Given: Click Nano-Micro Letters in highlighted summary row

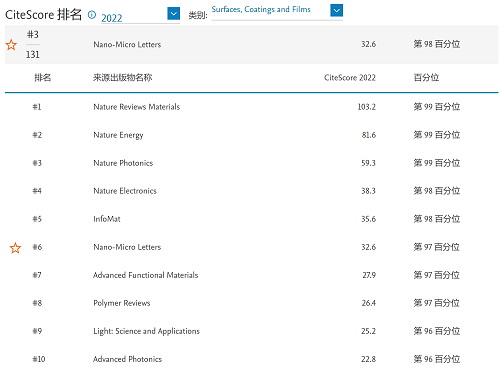Looking at the screenshot, I should pyautogui.click(x=127, y=44).
